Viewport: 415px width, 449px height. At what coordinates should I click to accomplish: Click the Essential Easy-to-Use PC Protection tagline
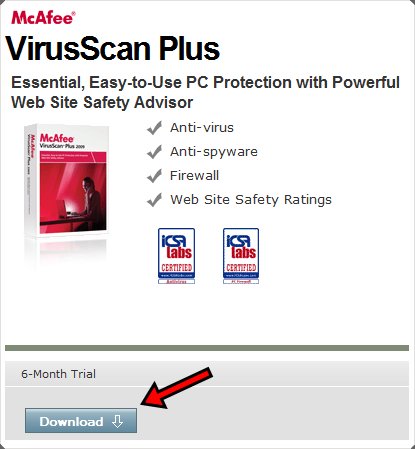[x=205, y=92]
